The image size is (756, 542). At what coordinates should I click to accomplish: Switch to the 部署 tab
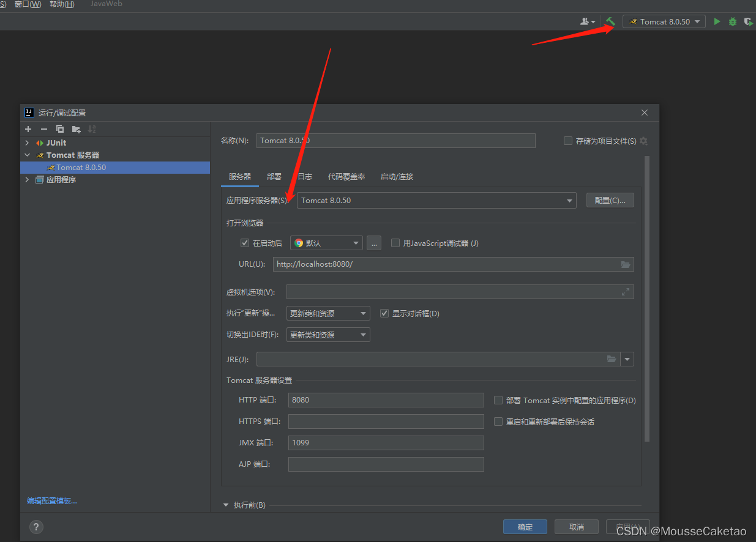[274, 176]
